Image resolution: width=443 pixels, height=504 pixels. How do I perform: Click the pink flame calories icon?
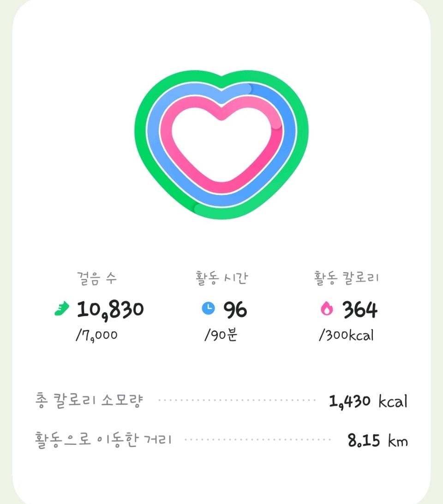point(327,309)
